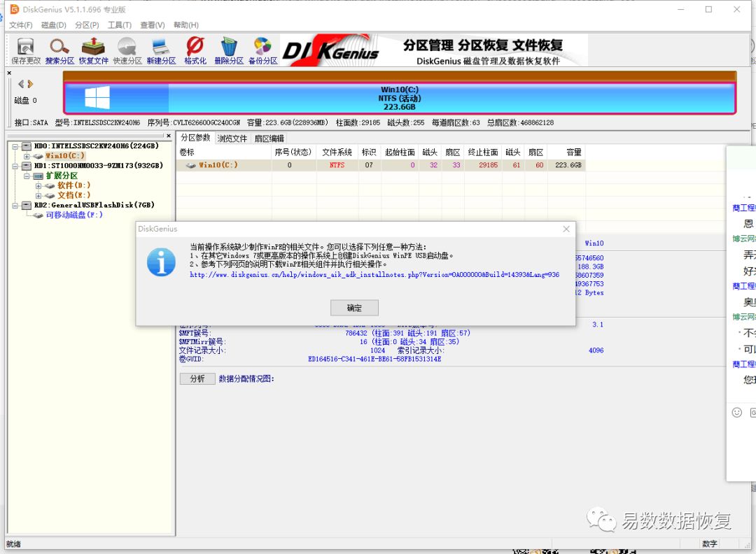
Task: Select 扩展分区 in the disk tree
Action: tap(62, 176)
